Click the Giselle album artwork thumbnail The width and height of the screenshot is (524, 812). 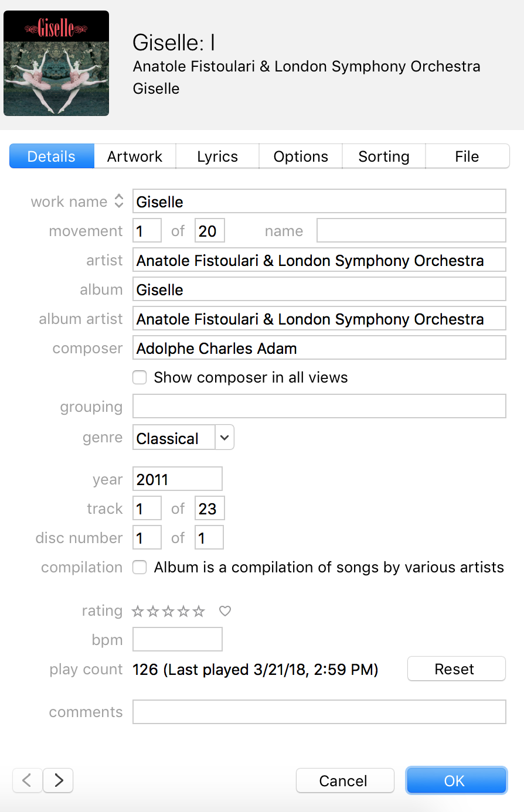[56, 63]
